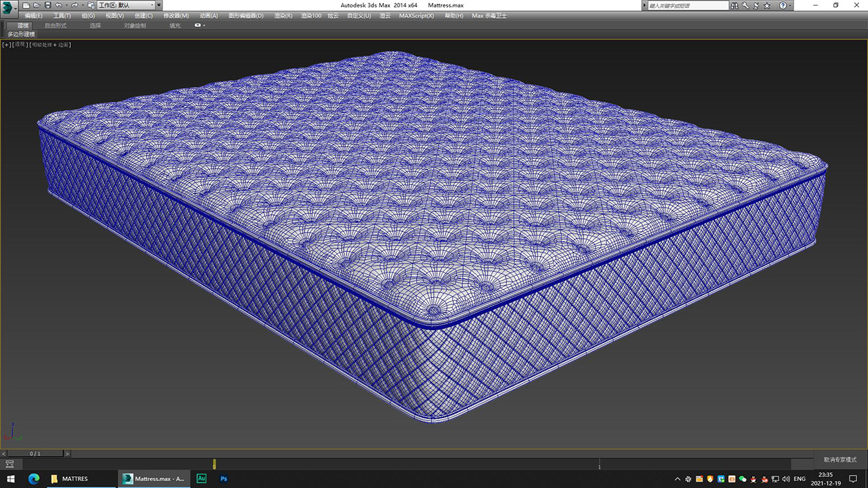Open the Mini Curve Editor toggle icon
The width and height of the screenshot is (868, 488).
(x=10, y=464)
